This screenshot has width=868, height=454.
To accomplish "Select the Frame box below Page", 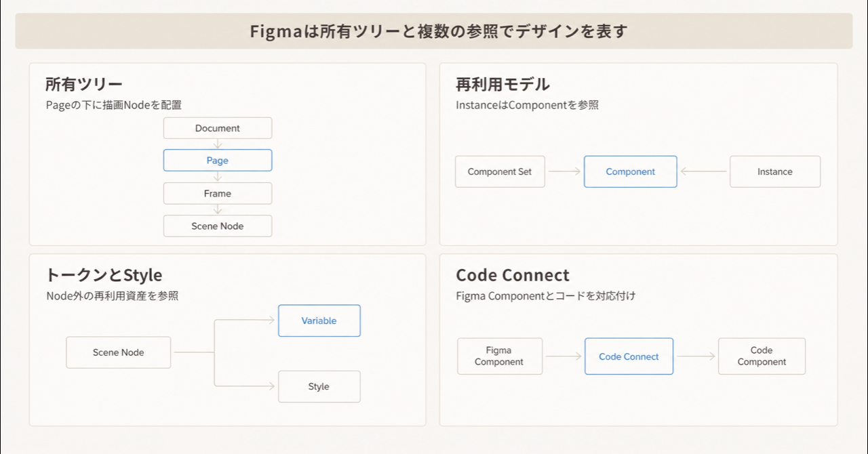I will [x=218, y=193].
